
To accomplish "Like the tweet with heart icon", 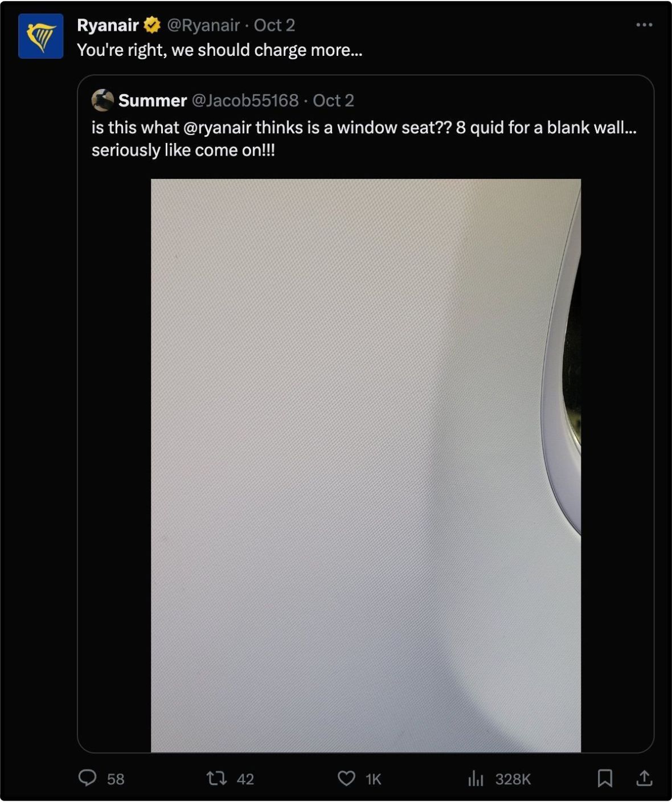I will click(346, 778).
